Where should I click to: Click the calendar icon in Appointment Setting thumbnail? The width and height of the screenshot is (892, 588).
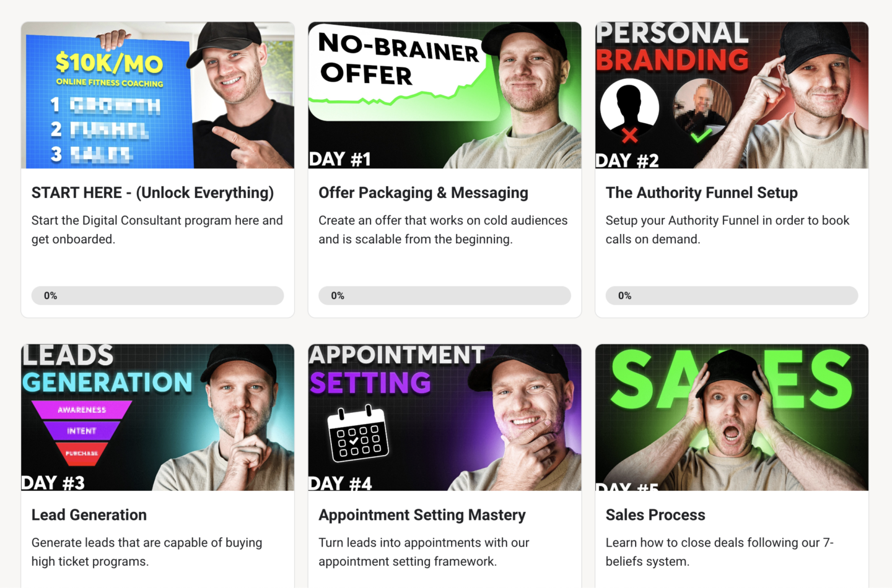(358, 434)
